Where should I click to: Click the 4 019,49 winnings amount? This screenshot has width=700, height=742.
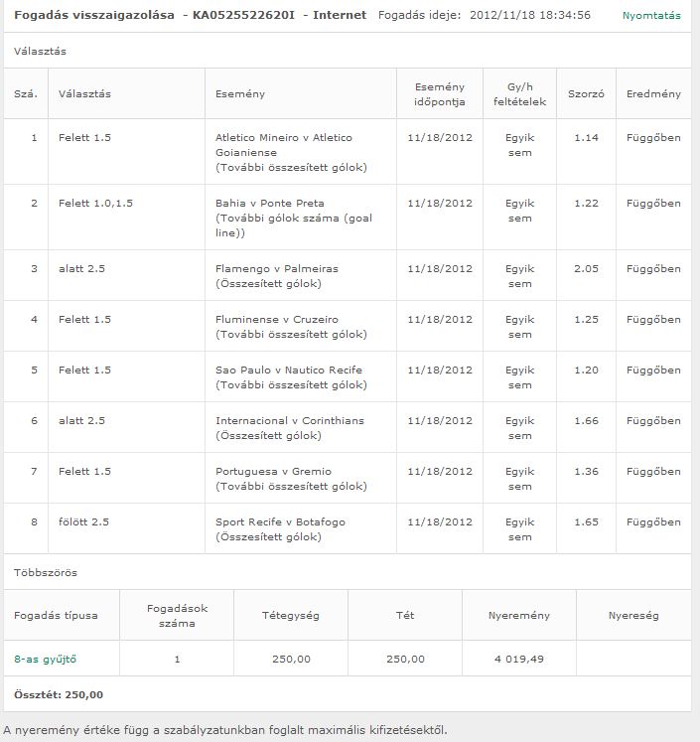pyautogui.click(x=518, y=659)
